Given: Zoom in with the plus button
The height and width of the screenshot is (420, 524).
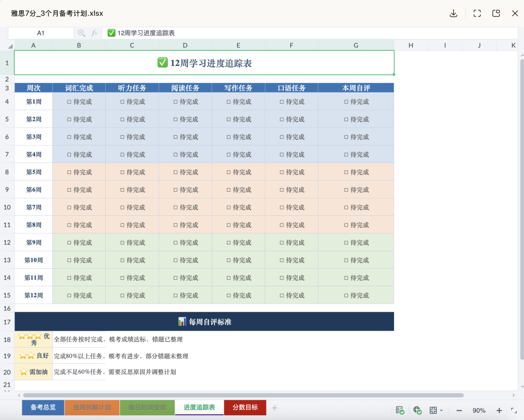Looking at the screenshot, I should tap(499, 411).
